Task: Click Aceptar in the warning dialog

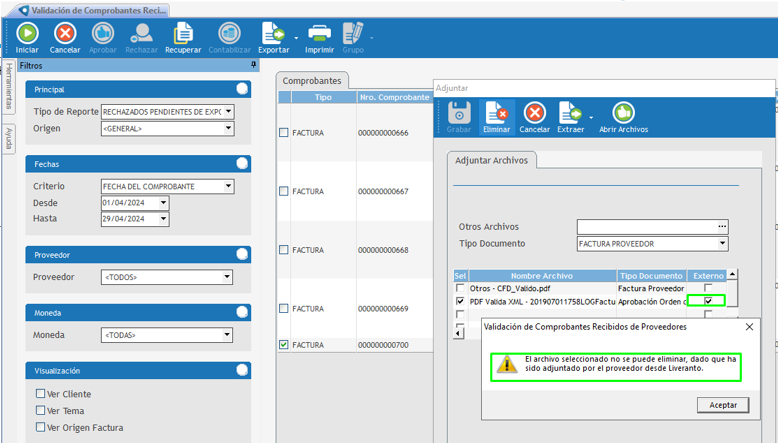Action: point(723,405)
